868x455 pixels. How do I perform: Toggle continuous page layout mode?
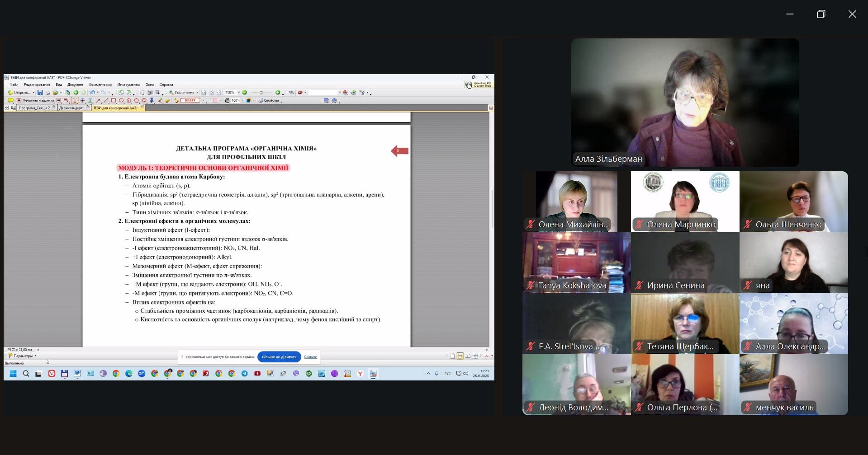coord(460,356)
